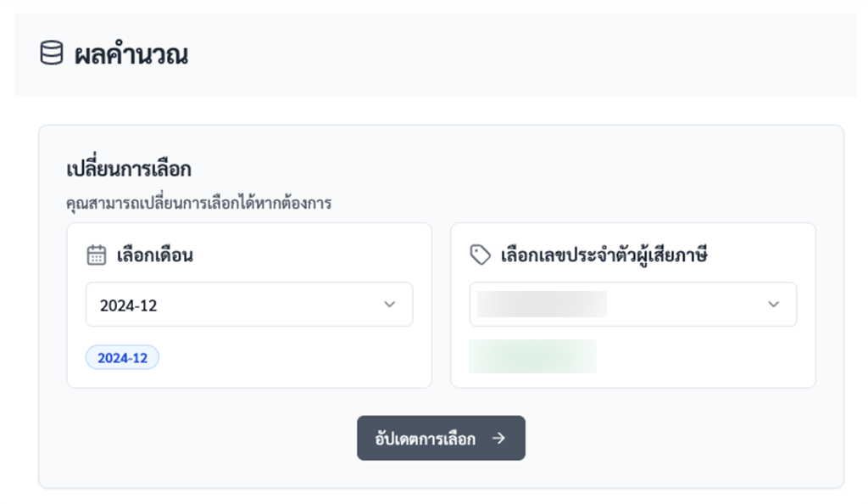Click the database icon beside ผลคำนวณ
Image resolution: width=868 pixels, height=504 pixels.
tap(52, 53)
